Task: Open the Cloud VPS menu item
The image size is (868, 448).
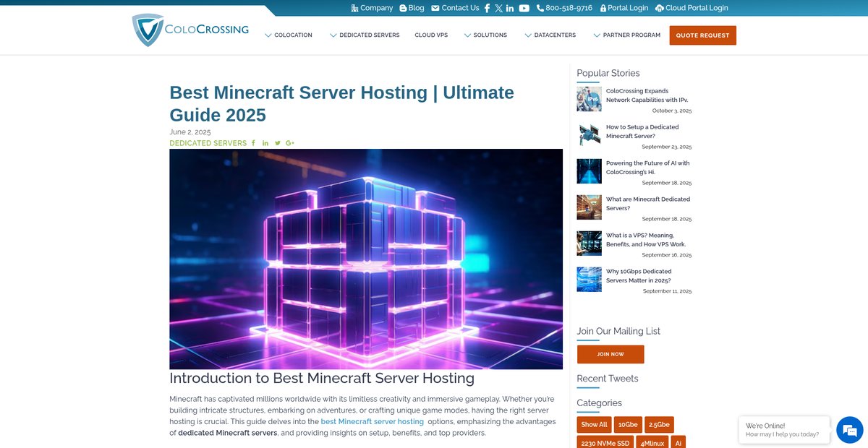Action: [x=431, y=35]
